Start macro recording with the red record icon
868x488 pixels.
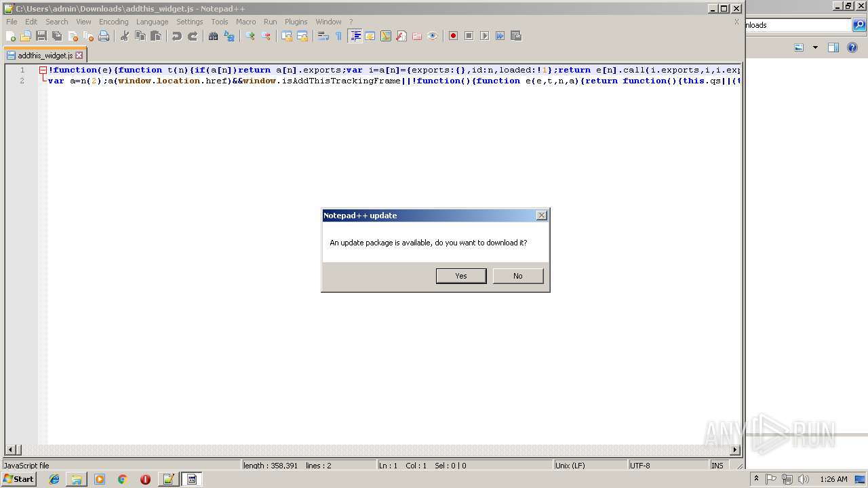[453, 36]
